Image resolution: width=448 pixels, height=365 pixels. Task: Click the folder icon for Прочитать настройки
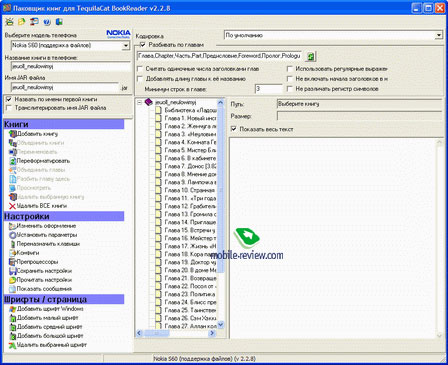click(13, 280)
